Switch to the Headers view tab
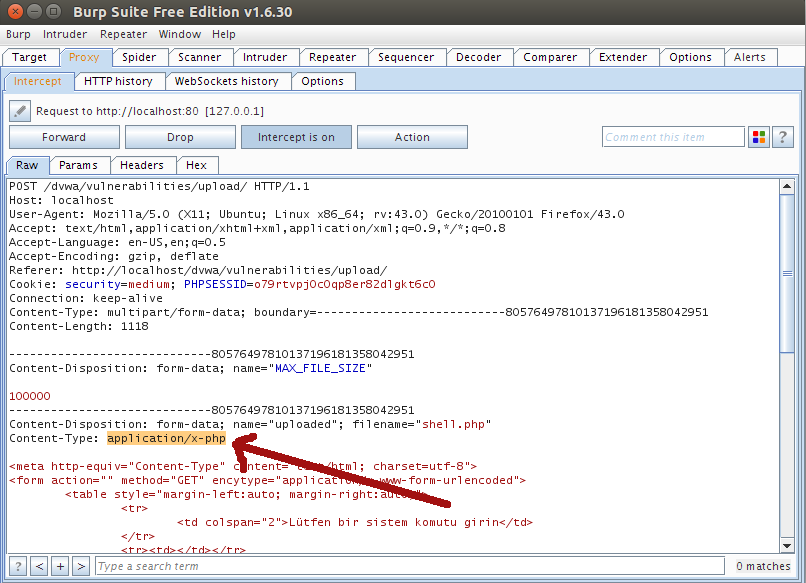The height and width of the screenshot is (583, 806). pyautogui.click(x=142, y=165)
